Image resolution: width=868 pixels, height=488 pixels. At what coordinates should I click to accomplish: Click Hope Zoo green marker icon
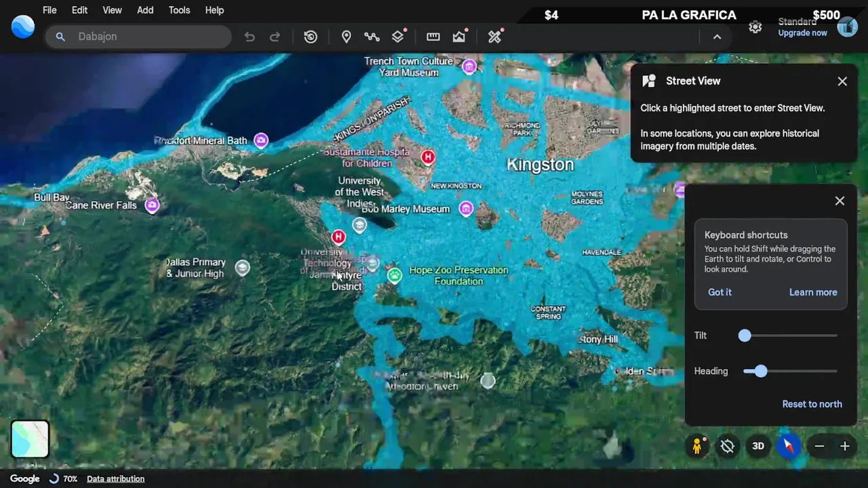(x=395, y=275)
